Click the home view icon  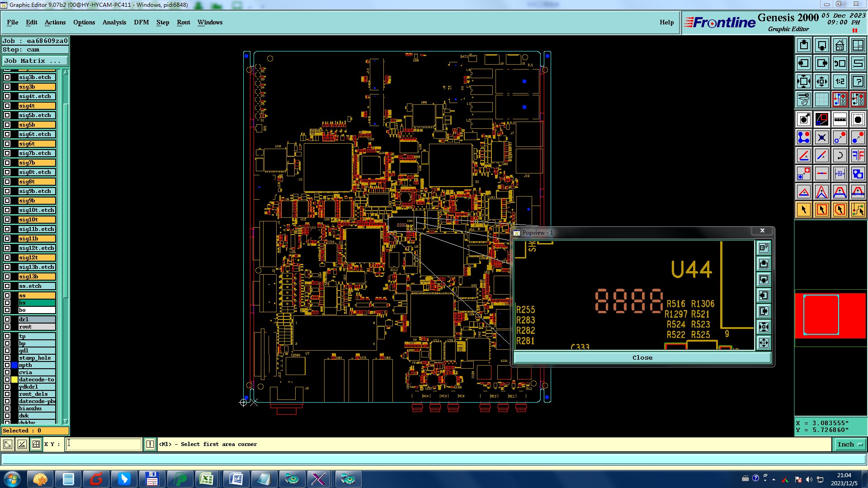coord(840,45)
